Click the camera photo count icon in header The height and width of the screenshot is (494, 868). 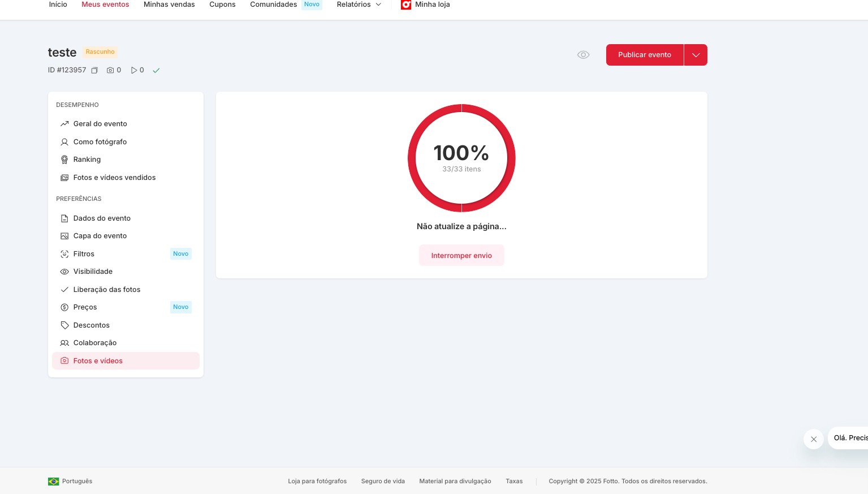pos(110,70)
